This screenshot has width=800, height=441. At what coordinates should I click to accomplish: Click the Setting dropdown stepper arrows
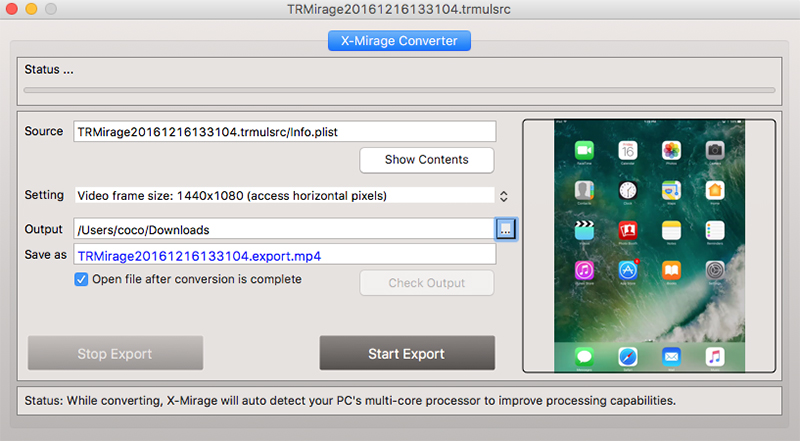pos(504,196)
